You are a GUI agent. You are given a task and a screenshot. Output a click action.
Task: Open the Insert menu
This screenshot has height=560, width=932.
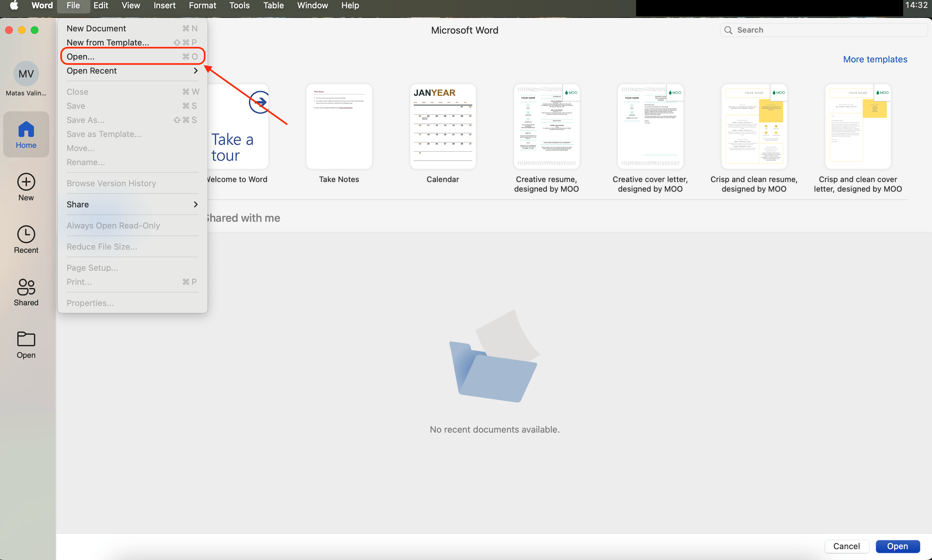(164, 6)
